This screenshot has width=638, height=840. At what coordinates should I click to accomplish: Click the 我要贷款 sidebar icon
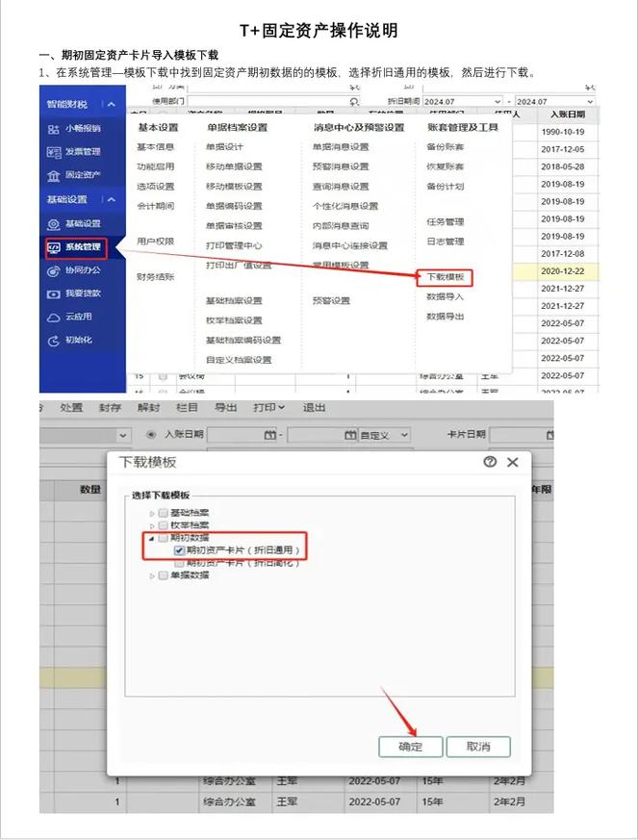(53, 294)
